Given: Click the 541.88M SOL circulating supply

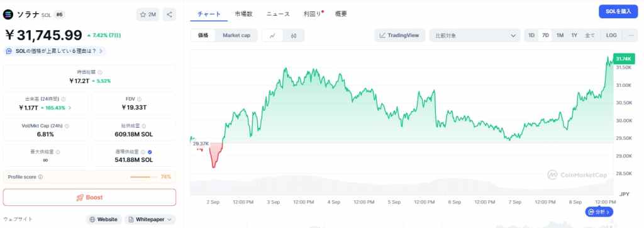Looking at the screenshot, I should [x=134, y=160].
